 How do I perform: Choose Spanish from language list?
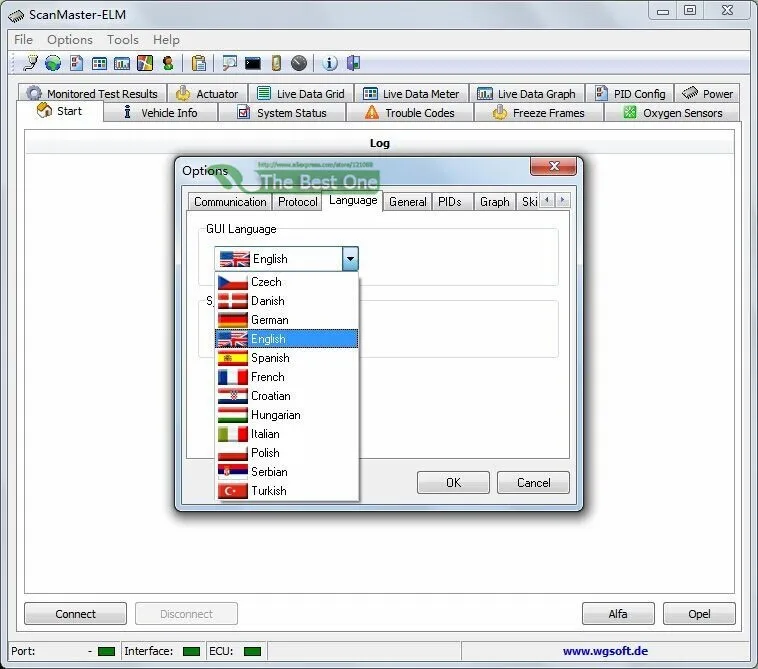tap(287, 358)
